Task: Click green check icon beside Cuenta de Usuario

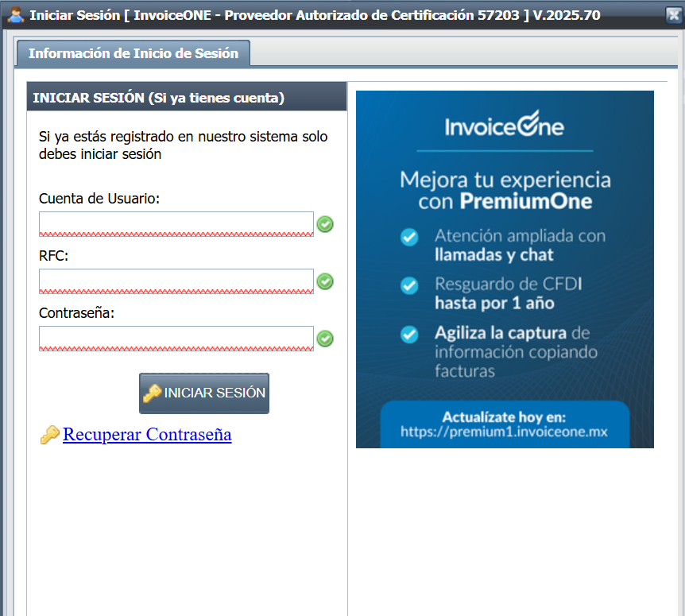Action: (325, 224)
